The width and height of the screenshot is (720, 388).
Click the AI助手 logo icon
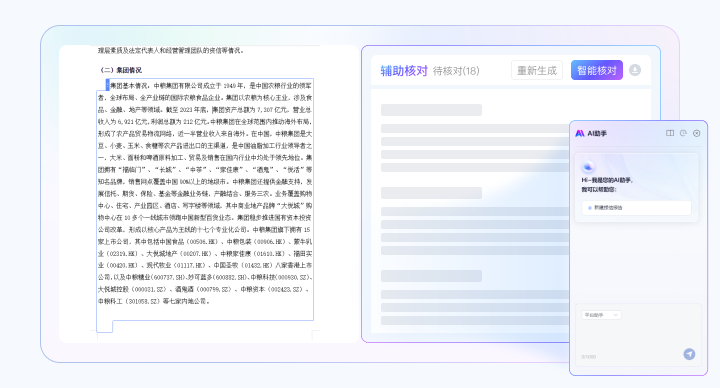click(580, 133)
